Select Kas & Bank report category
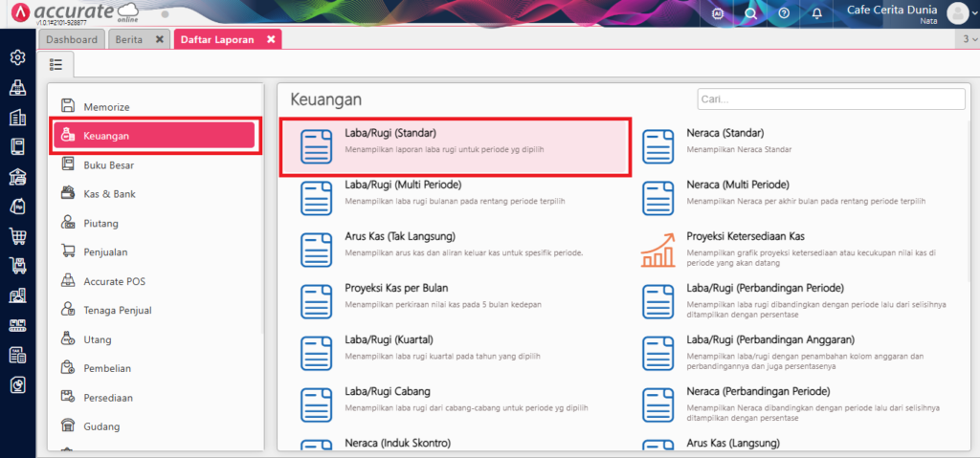Viewport: 980px width, 458px height. click(x=109, y=193)
